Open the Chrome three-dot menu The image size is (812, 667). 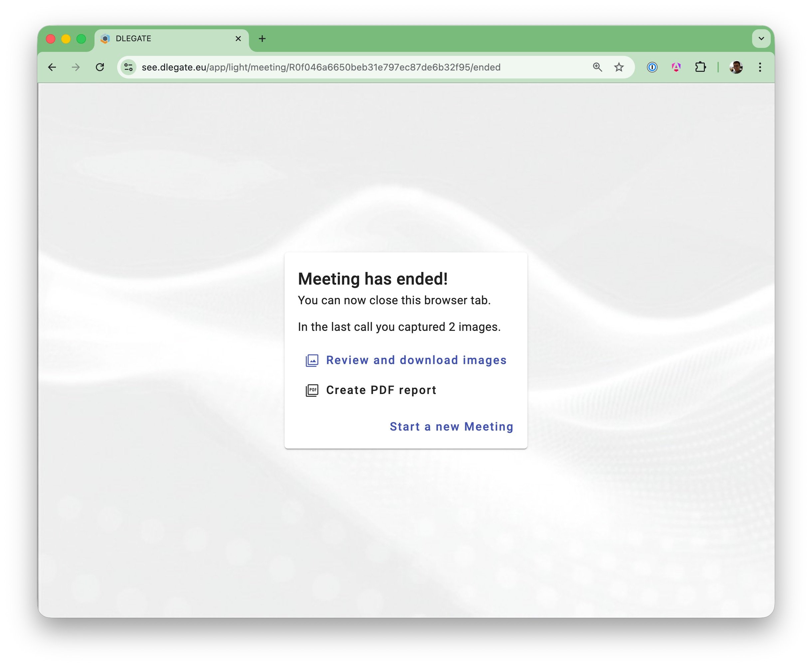(760, 67)
